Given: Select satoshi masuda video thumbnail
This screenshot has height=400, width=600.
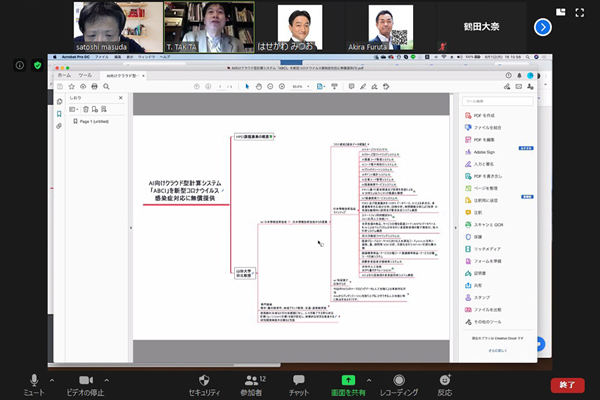Looking at the screenshot, I should coord(118,27).
